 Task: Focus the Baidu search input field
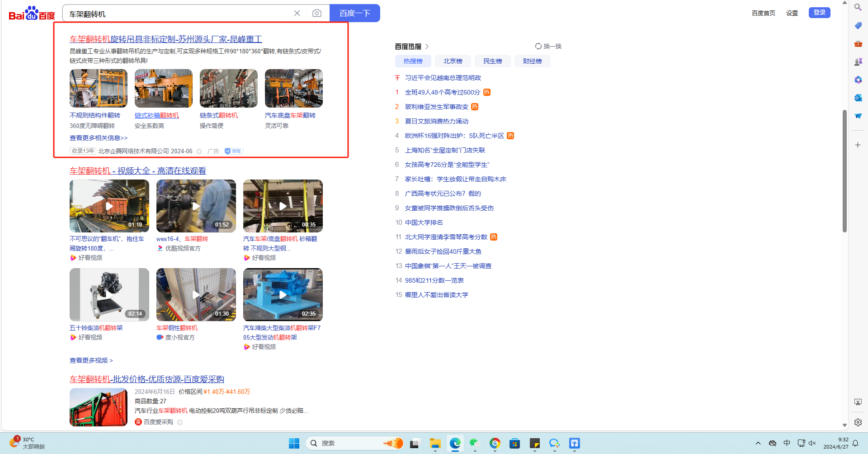(x=179, y=14)
